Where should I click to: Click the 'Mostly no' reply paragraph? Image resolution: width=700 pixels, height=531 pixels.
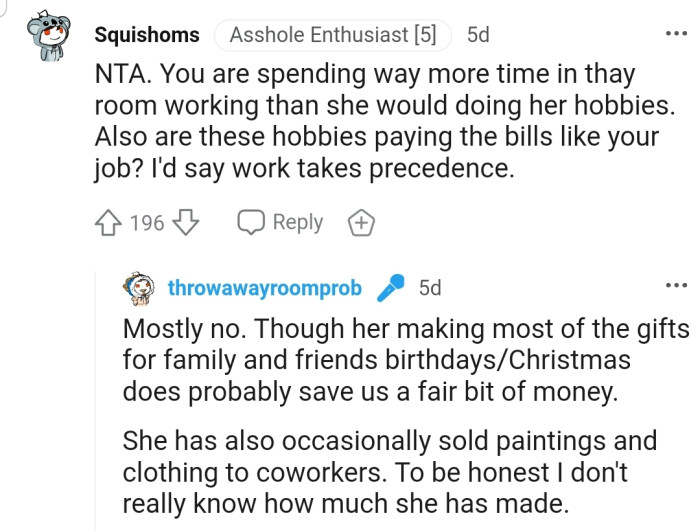pos(400,360)
